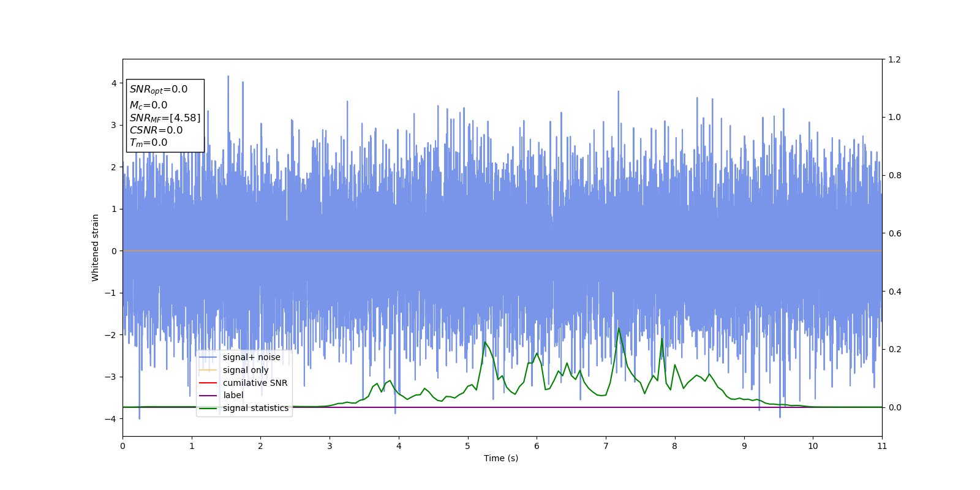Click the right y-axis tick label 0.6
This screenshot has height=490, width=980.
coord(895,233)
